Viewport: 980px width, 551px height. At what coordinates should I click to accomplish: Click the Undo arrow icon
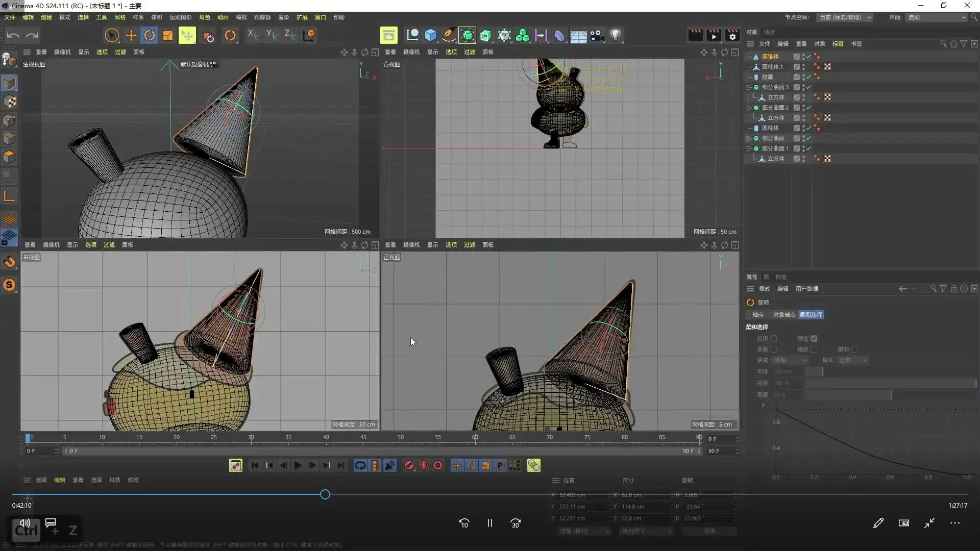[13, 35]
